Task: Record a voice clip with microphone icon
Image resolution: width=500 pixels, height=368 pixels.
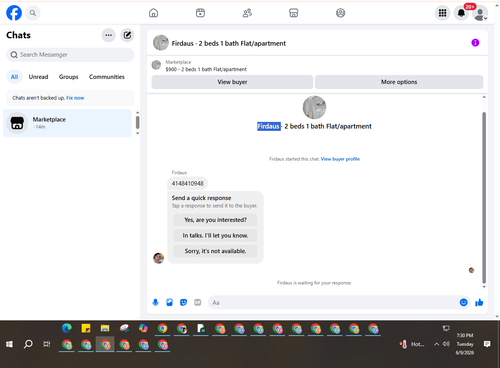Action: (x=155, y=302)
